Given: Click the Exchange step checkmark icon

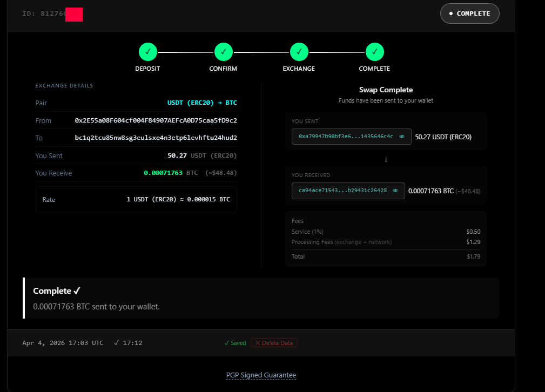Looking at the screenshot, I should pos(299,52).
